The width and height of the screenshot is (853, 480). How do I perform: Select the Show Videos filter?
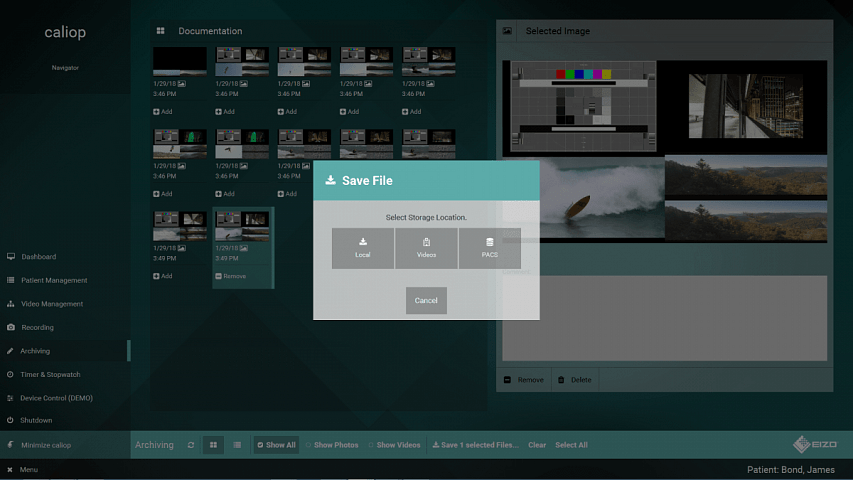(394, 445)
